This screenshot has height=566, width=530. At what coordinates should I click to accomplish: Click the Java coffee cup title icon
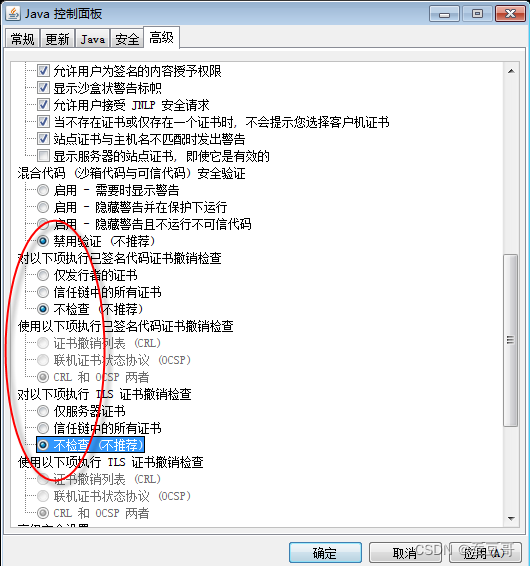14,13
